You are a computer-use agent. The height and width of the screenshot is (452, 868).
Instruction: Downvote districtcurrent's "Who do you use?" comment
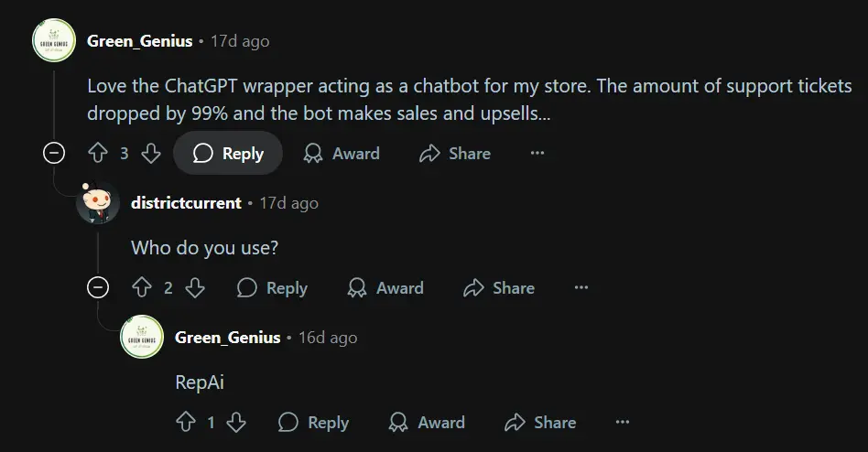point(195,288)
